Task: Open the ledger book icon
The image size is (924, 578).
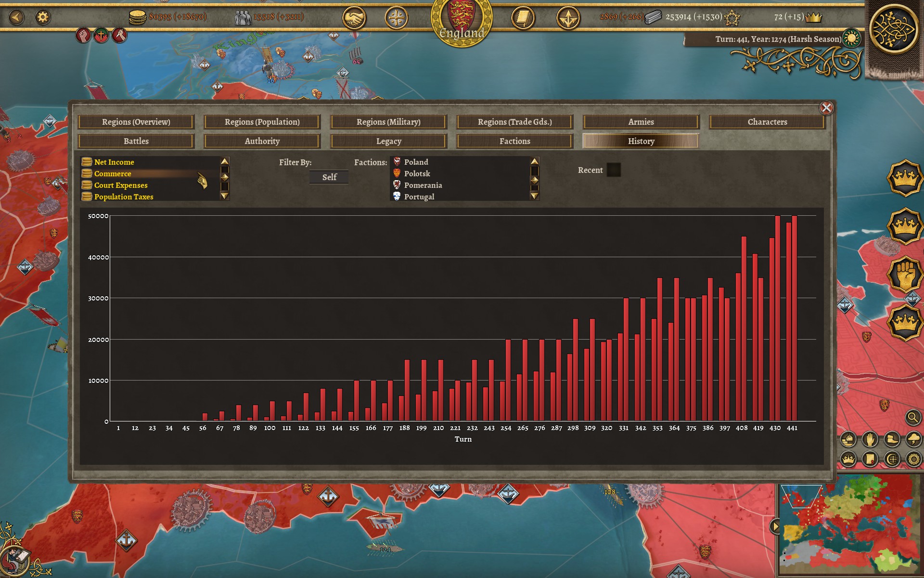Action: point(523,19)
